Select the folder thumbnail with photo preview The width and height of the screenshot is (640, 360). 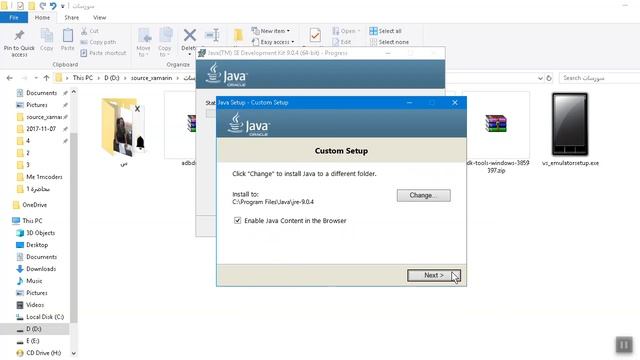pyautogui.click(x=123, y=127)
